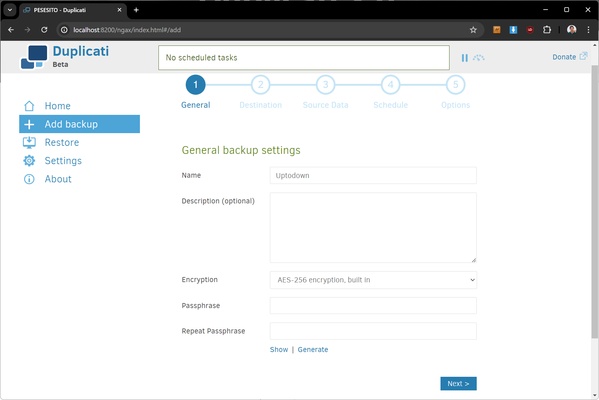This screenshot has height=400, width=599.
Task: Click the Encryption field label
Action: (x=199, y=280)
